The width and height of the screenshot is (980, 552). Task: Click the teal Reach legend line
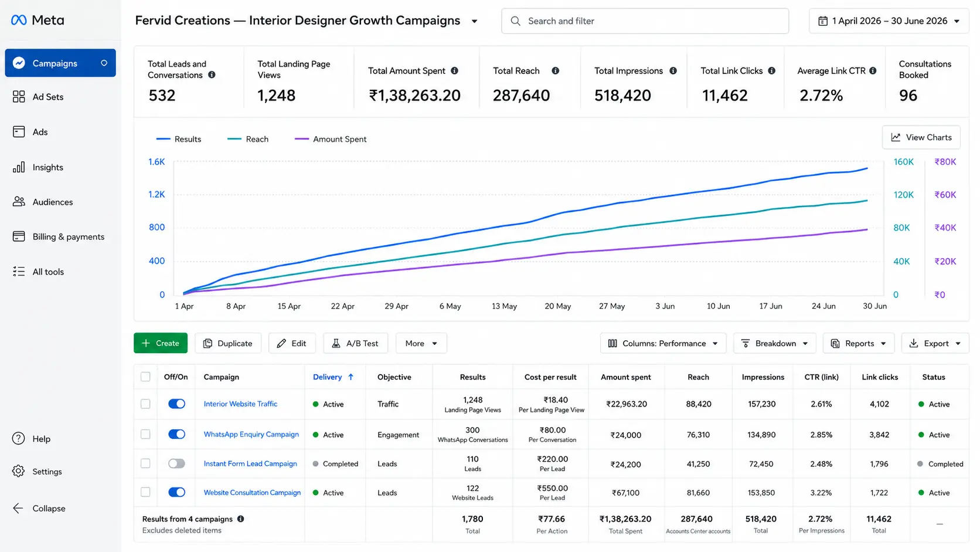[x=234, y=139]
